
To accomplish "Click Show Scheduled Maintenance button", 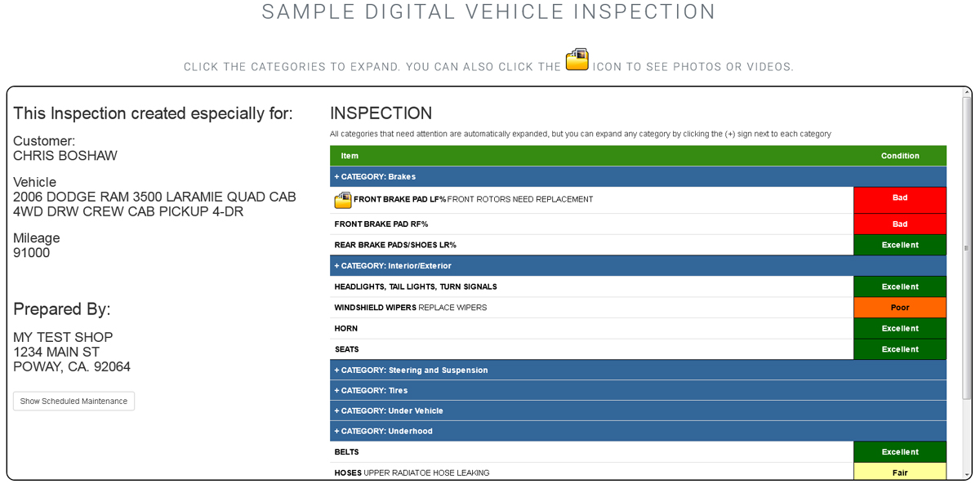I will point(73,402).
